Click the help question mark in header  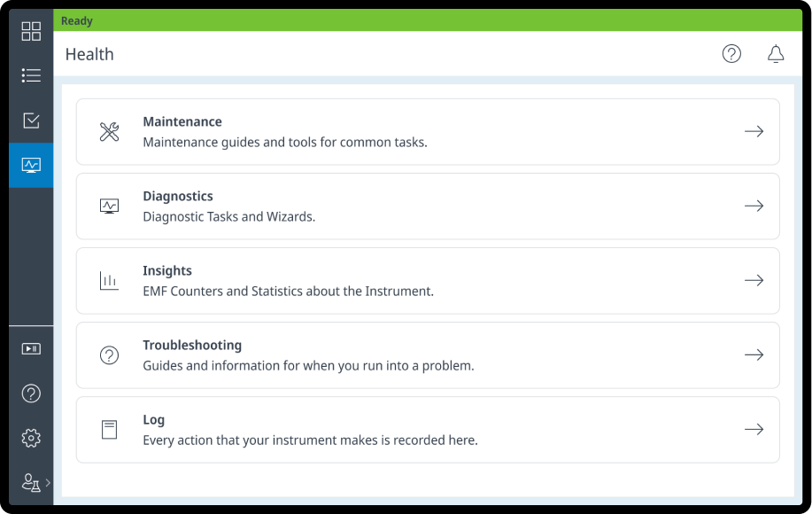pos(731,54)
